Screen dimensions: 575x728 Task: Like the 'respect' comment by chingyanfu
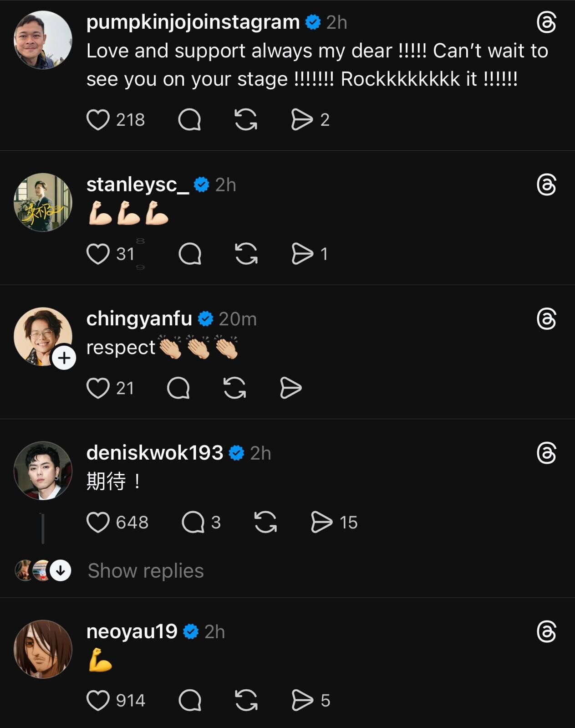coord(98,388)
